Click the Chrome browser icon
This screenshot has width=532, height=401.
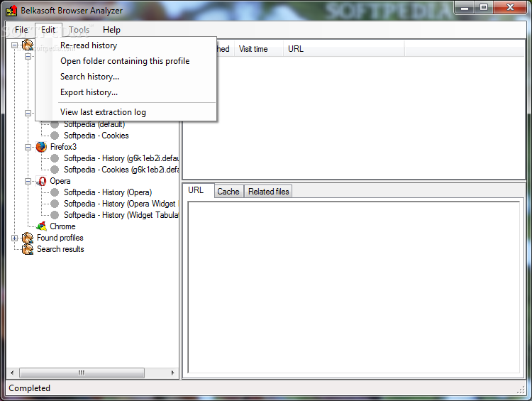tap(41, 226)
